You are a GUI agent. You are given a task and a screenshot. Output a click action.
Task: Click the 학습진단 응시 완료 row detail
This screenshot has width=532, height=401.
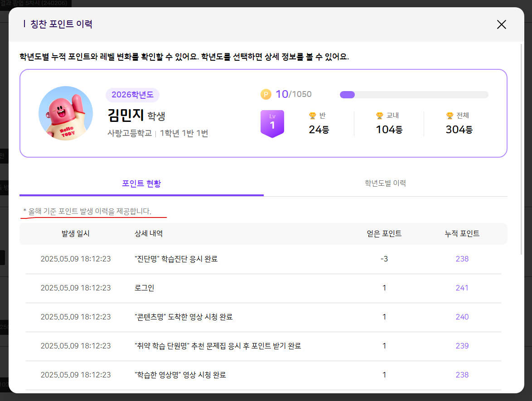pos(176,259)
